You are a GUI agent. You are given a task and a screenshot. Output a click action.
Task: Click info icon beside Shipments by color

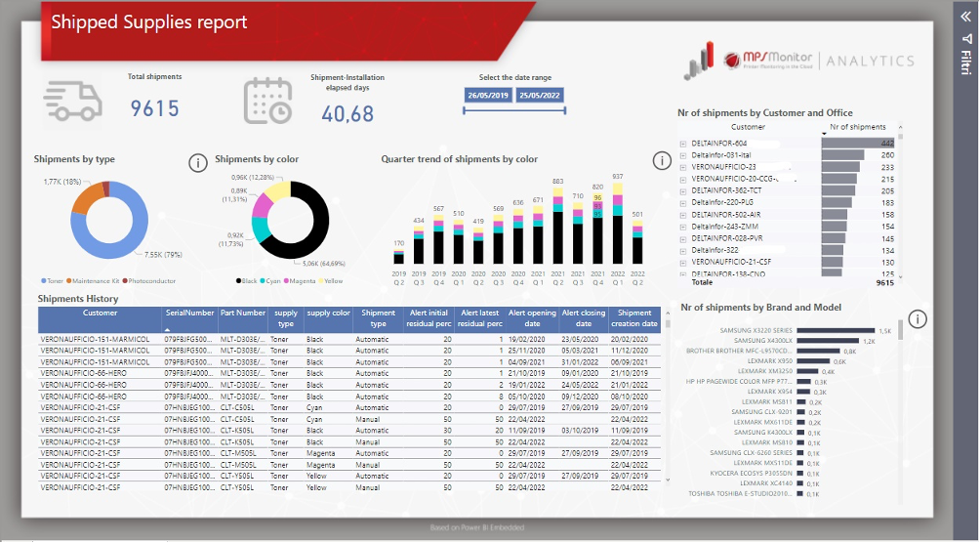(197, 163)
